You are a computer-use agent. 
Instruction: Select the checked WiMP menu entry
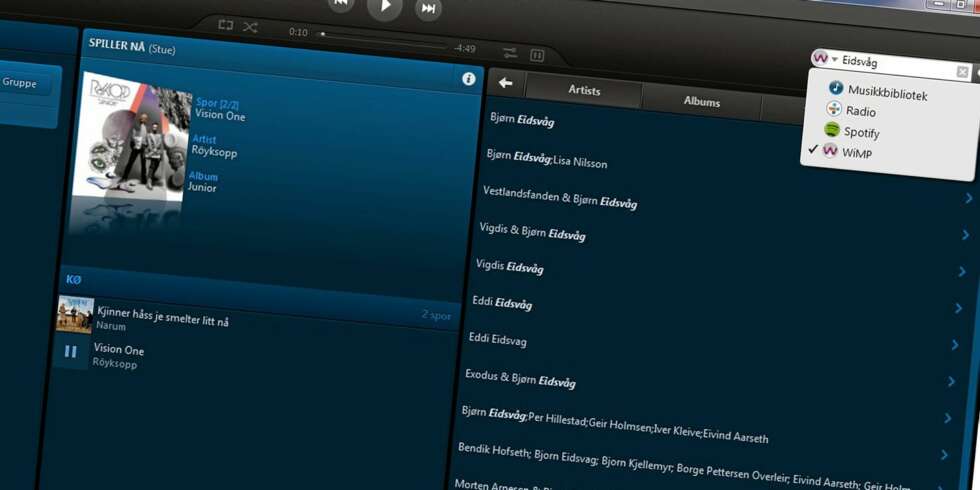[x=848, y=152]
